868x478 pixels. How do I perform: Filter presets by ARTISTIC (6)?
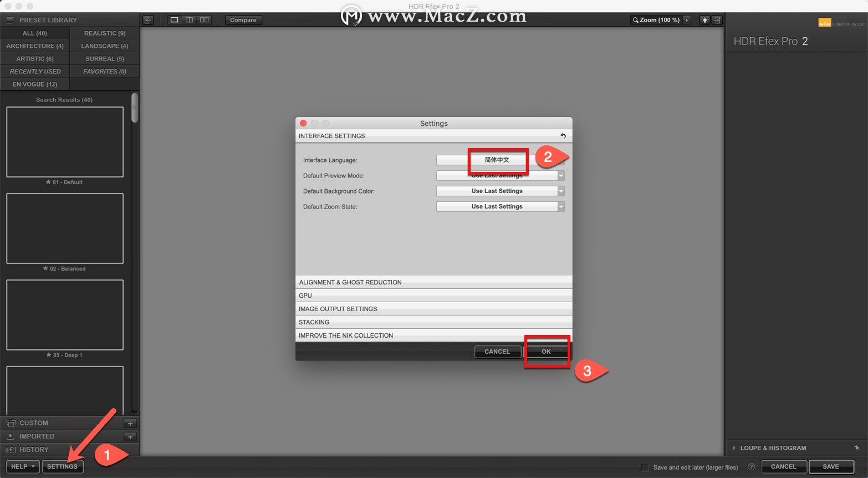35,59
